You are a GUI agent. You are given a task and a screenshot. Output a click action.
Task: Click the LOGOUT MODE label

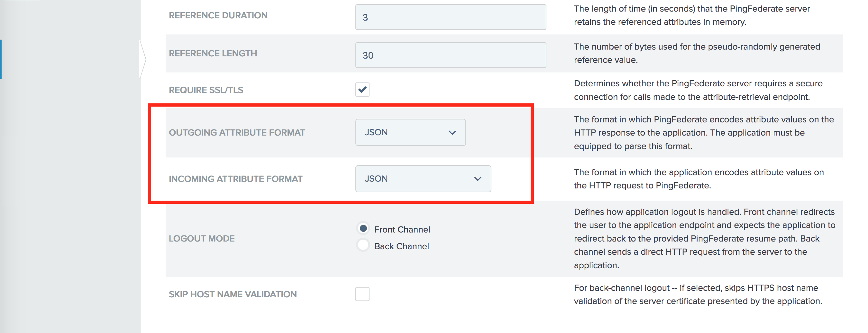(201, 238)
